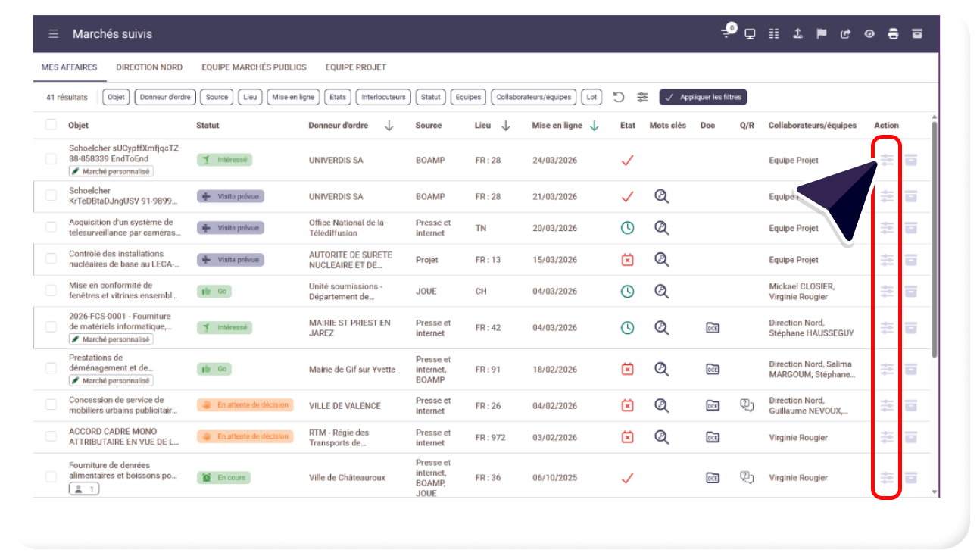Open the hamburger menu beside Marchés suivis

[54, 34]
